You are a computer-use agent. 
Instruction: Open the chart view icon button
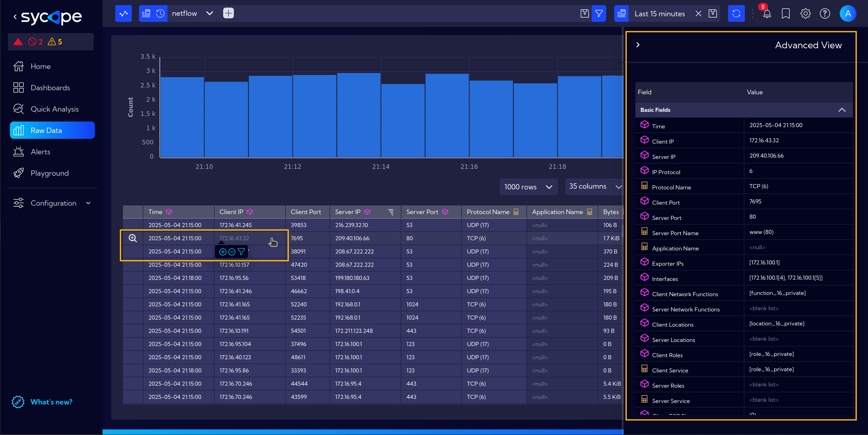click(123, 13)
